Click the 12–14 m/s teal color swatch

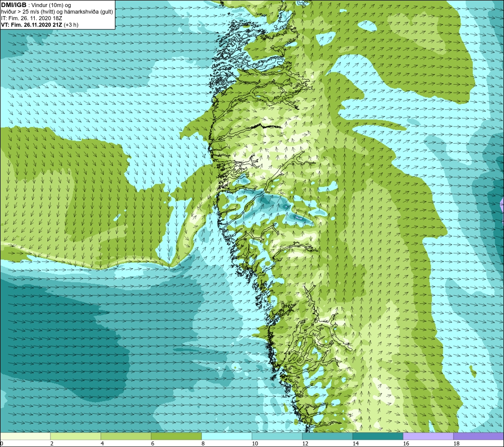tap(327, 436)
